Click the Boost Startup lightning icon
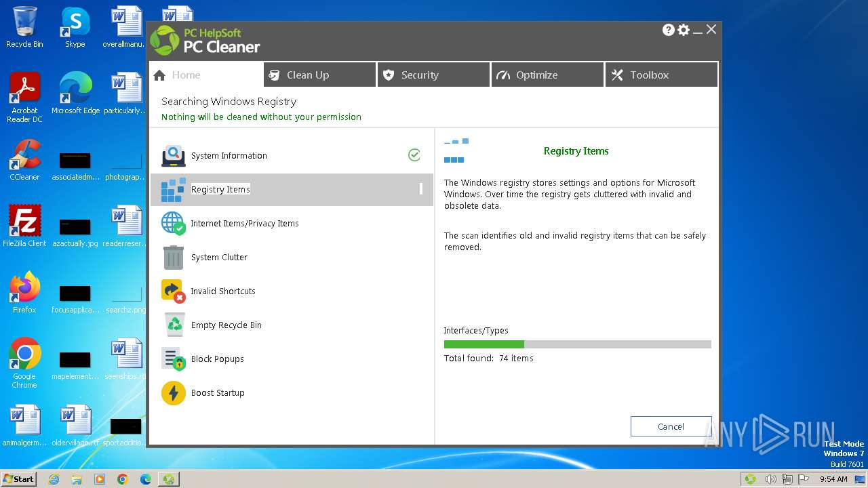868x488 pixels. (174, 393)
